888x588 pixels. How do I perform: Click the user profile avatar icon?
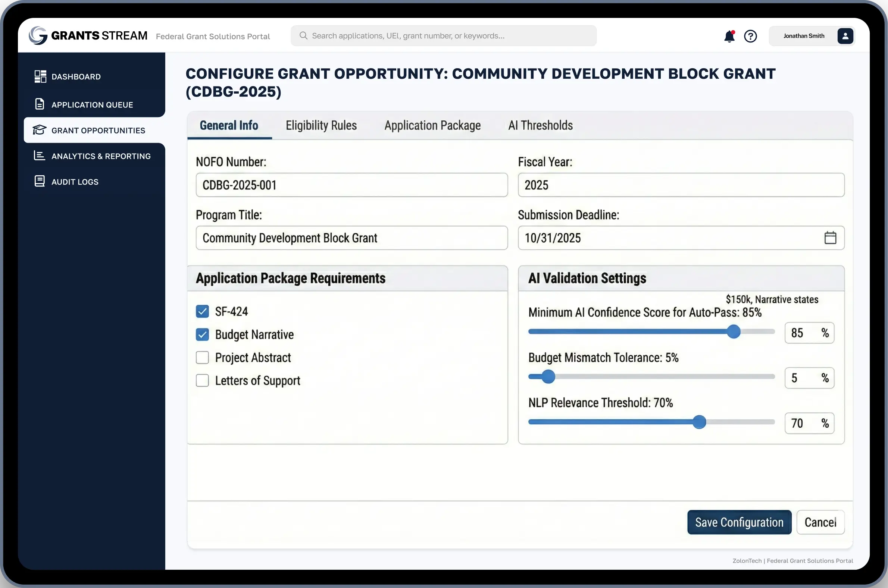coord(845,36)
